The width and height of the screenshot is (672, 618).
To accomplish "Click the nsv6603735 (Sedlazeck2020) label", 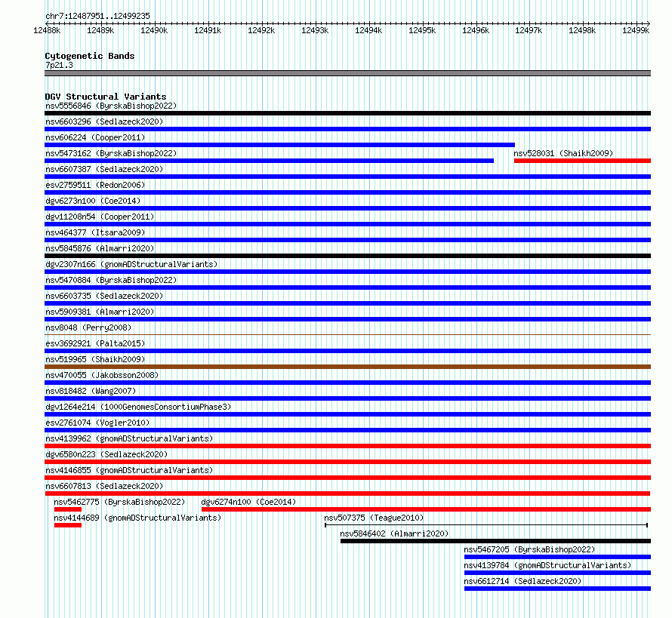I will click(104, 296).
